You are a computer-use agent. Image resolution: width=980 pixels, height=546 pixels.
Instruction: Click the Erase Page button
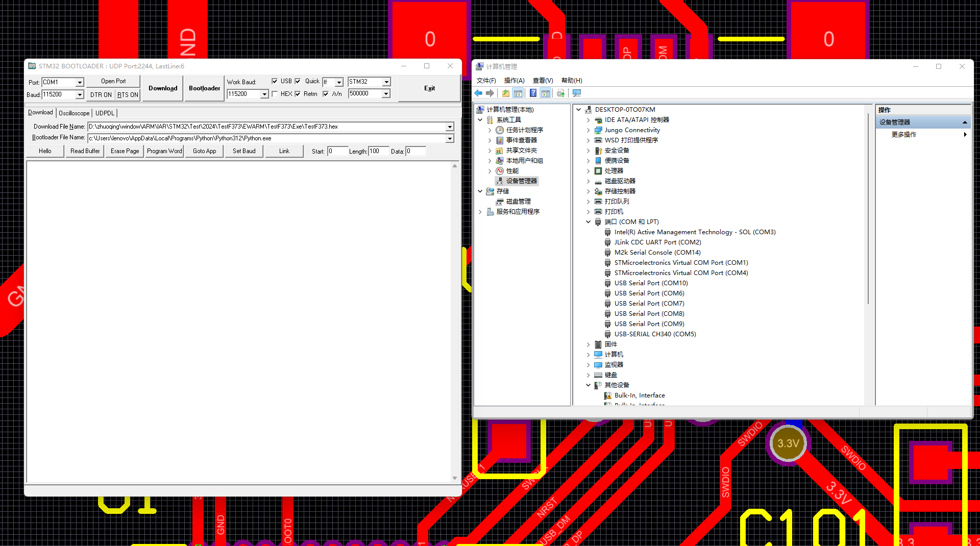click(x=124, y=151)
